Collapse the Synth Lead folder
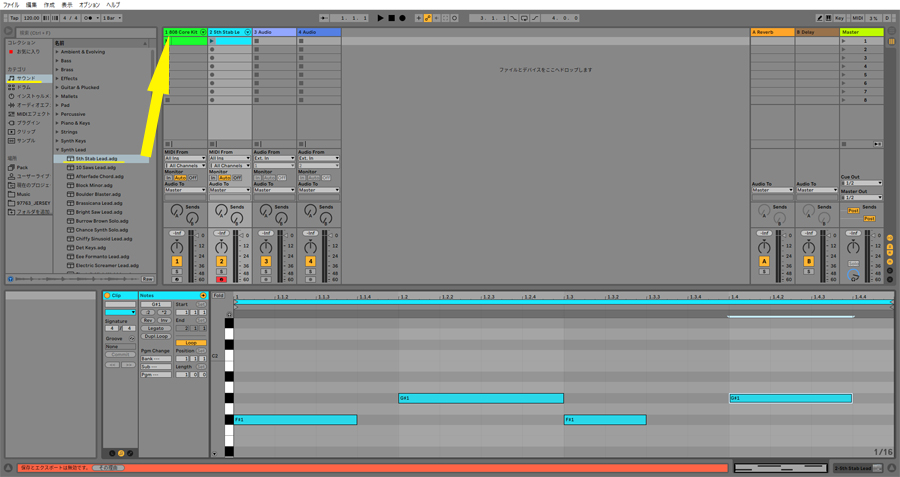 (x=57, y=150)
